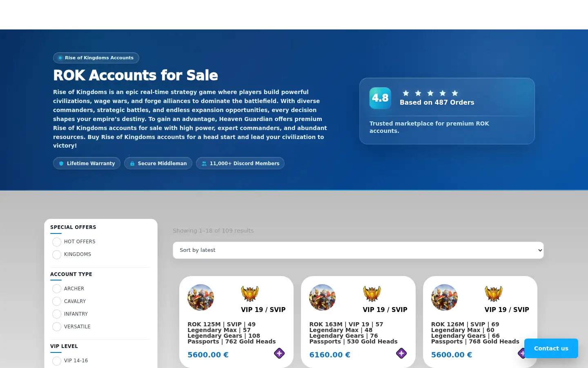588x368 pixels.
Task: Click the third rating star
Action: [x=430, y=93]
